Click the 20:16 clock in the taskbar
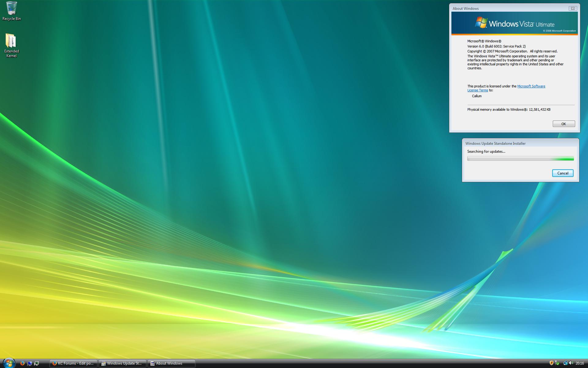The width and height of the screenshot is (588, 368). 580,363
